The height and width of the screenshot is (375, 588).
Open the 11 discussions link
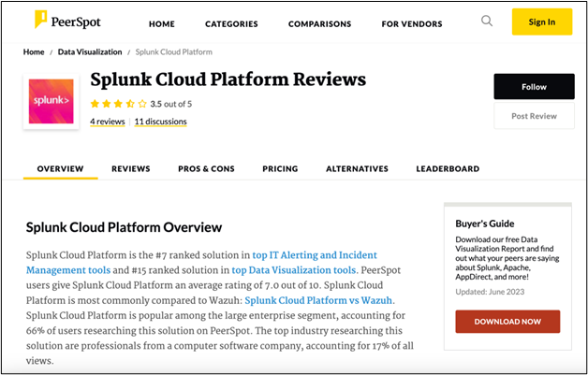[x=160, y=122]
